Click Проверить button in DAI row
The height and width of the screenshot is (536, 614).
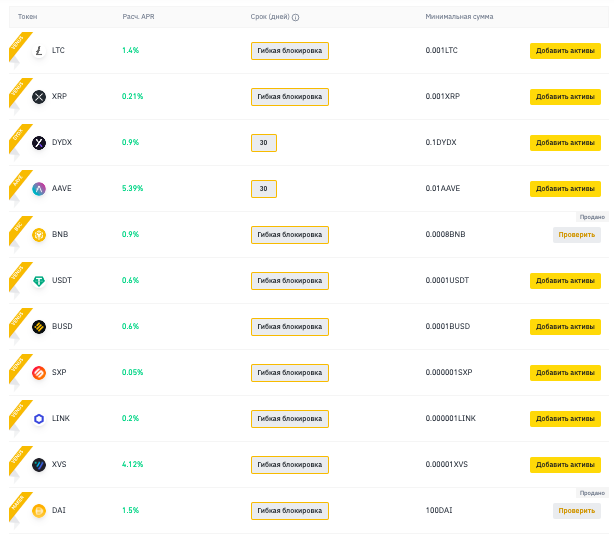coord(576,511)
